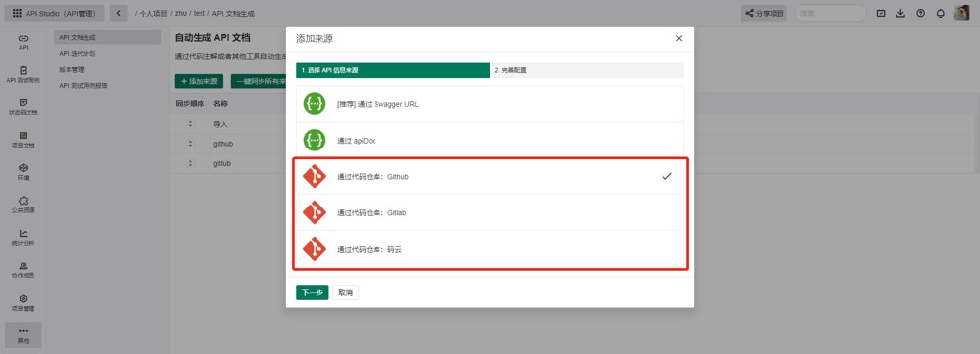
Task: Click the 名称 column header
Action: click(220, 104)
